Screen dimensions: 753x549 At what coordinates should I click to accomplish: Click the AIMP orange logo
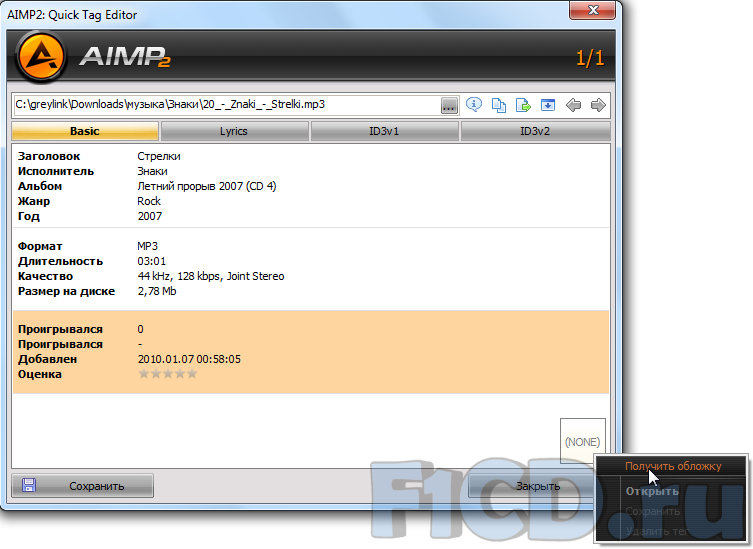(41, 57)
